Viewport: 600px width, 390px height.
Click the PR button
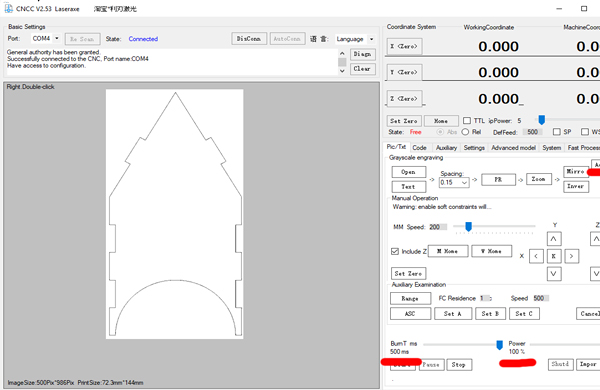pos(498,179)
